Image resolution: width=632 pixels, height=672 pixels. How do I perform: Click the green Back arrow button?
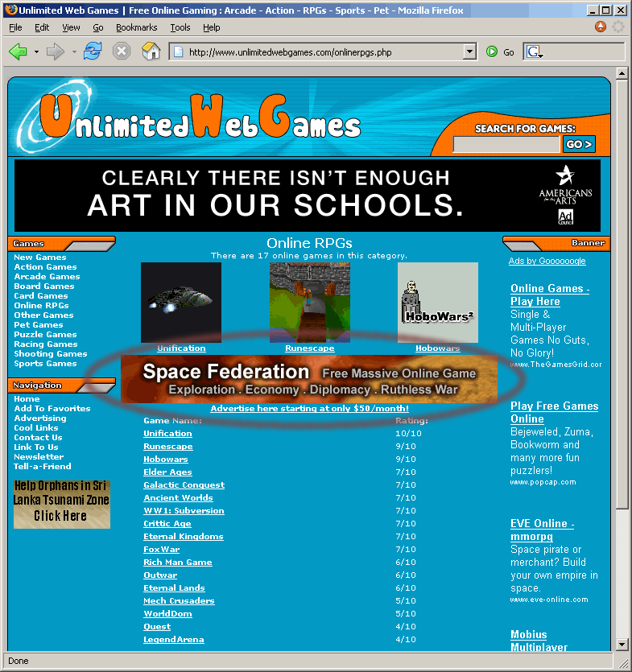tap(18, 52)
